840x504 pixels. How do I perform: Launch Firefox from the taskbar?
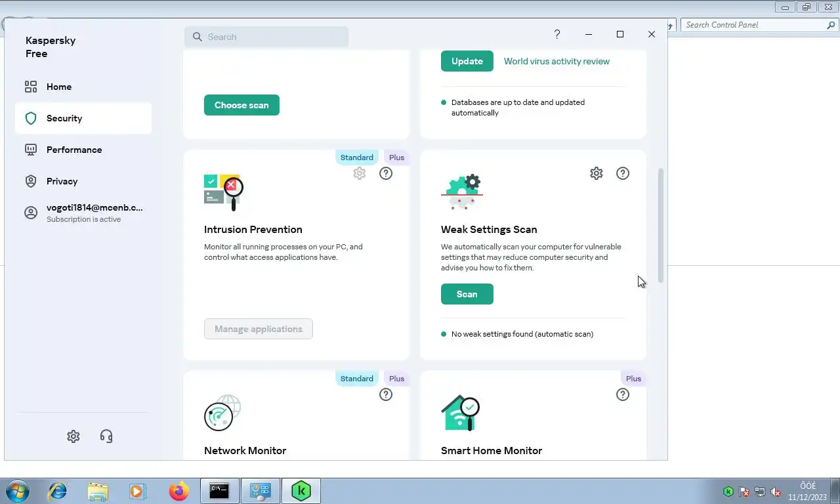(x=178, y=491)
